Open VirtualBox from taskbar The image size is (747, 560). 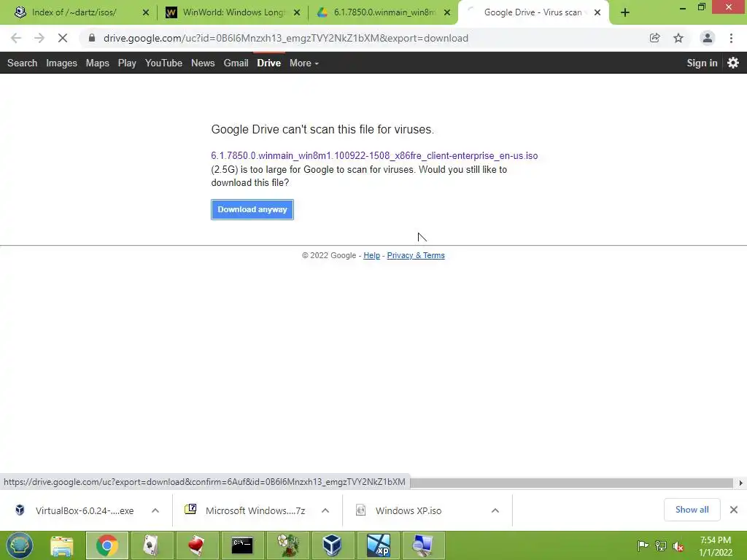point(332,545)
